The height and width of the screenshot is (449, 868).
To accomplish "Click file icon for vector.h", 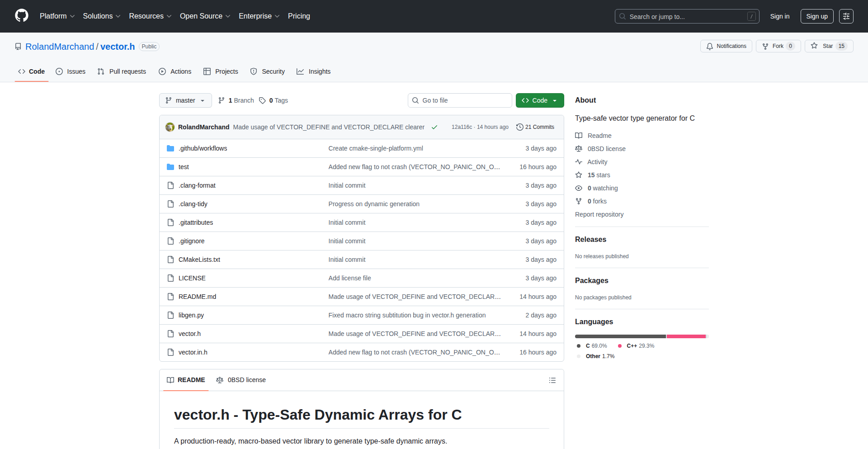I will click(x=170, y=334).
